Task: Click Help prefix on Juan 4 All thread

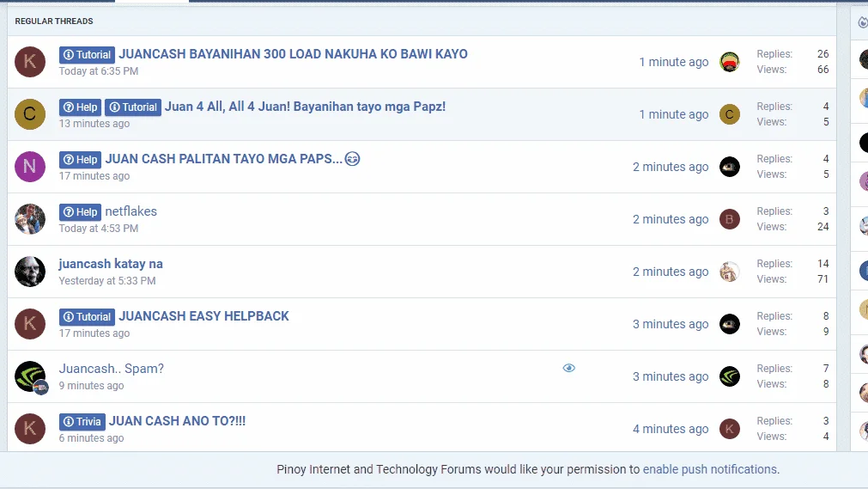Action: pyautogui.click(x=80, y=107)
